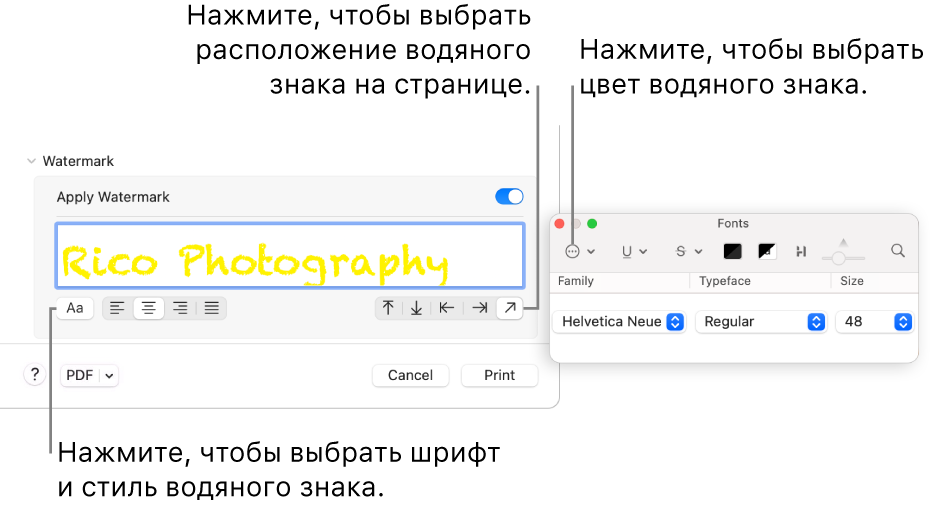Viewport: 931px width, 508px height.
Task: Position watermark at right edge
Action: pos(479,308)
